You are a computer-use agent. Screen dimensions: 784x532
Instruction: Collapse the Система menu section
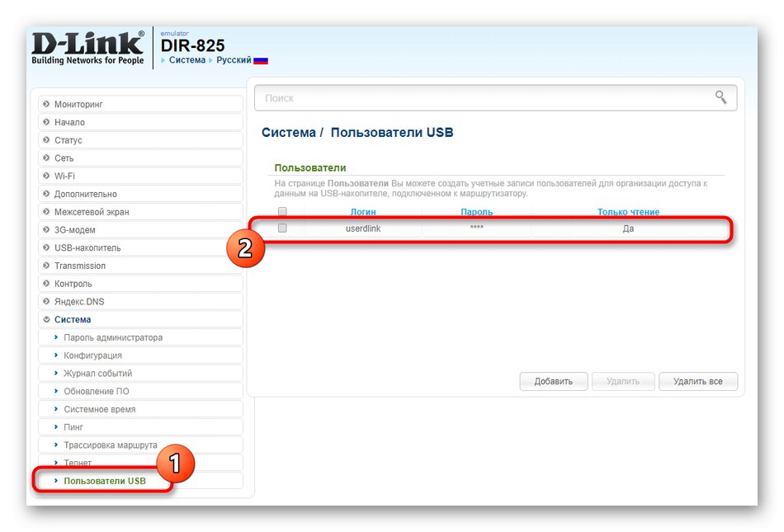coord(140,320)
